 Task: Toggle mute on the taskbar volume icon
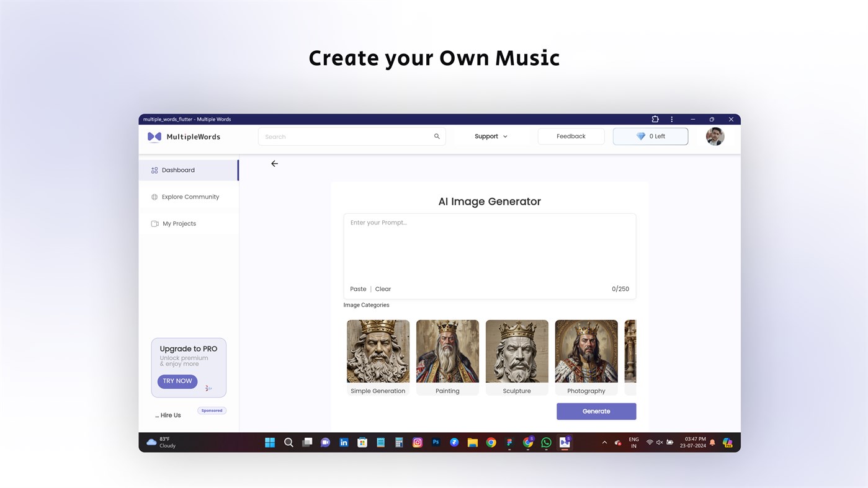658,442
